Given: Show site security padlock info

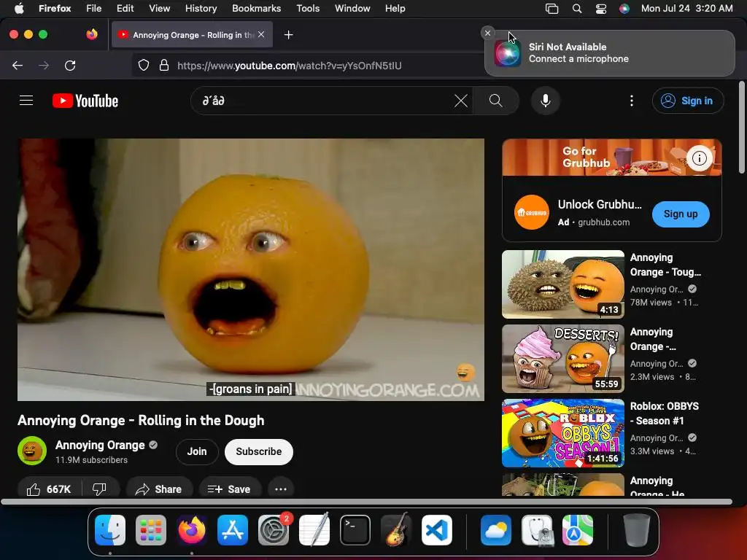Looking at the screenshot, I should click(164, 65).
